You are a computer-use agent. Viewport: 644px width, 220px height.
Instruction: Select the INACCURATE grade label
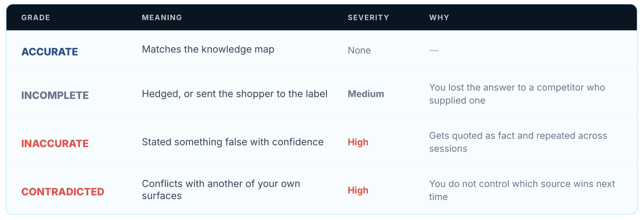55,143
